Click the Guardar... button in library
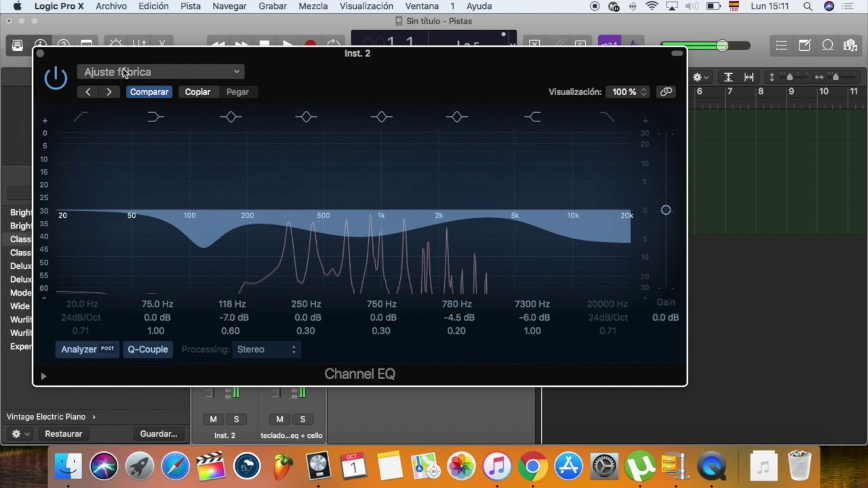 pos(159,434)
